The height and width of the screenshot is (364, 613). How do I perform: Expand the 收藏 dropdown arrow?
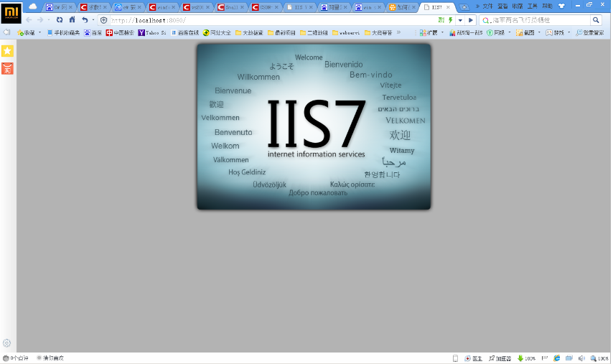[x=40, y=33]
